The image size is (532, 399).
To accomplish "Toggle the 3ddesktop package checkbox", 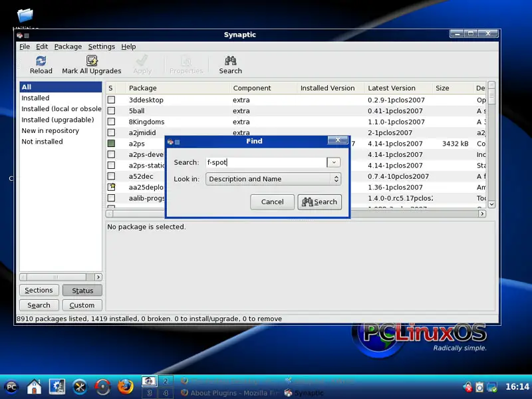I will [111, 100].
